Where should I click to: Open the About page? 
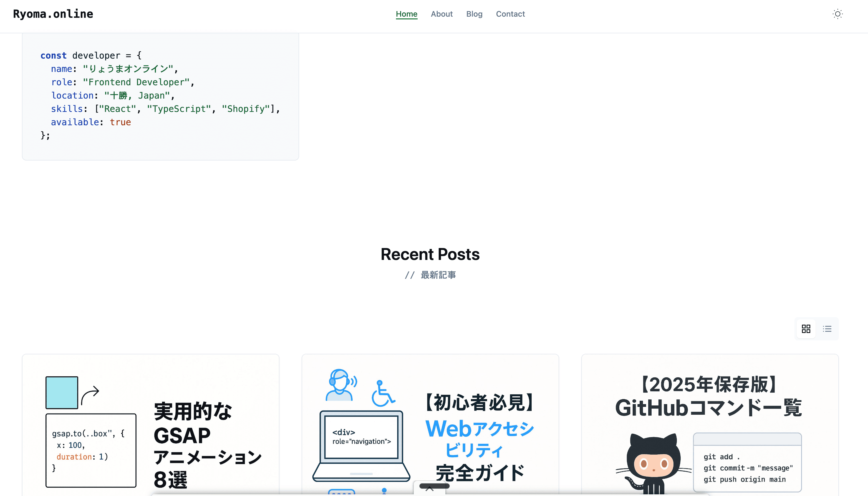coord(441,14)
